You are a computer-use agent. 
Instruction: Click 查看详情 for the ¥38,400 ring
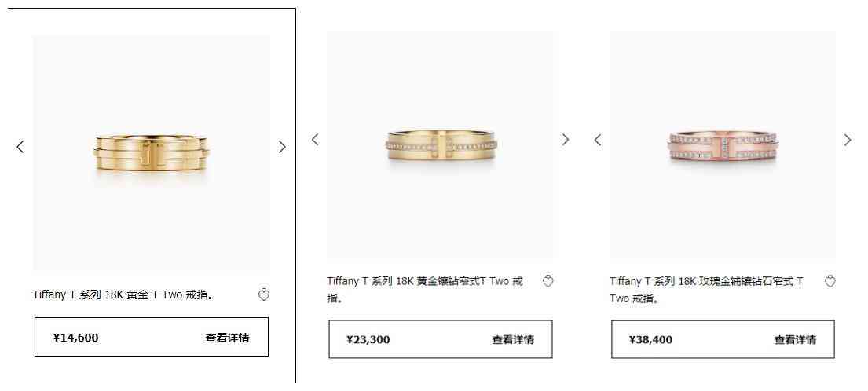pos(795,339)
